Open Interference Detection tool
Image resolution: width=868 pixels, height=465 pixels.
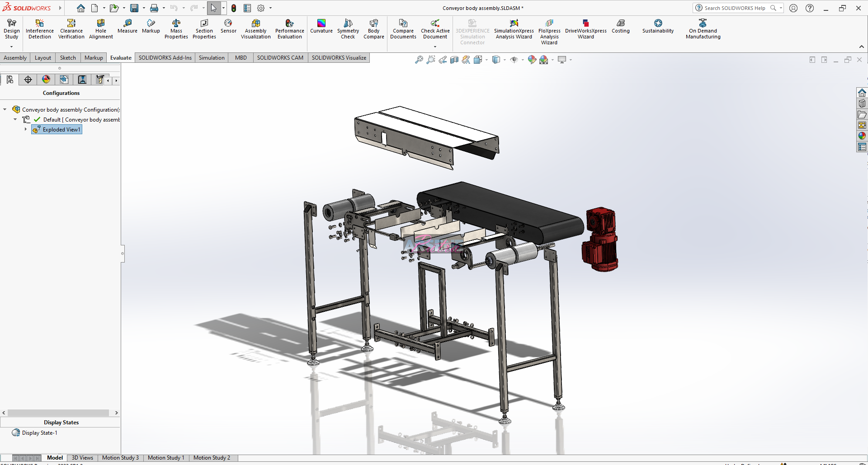40,29
